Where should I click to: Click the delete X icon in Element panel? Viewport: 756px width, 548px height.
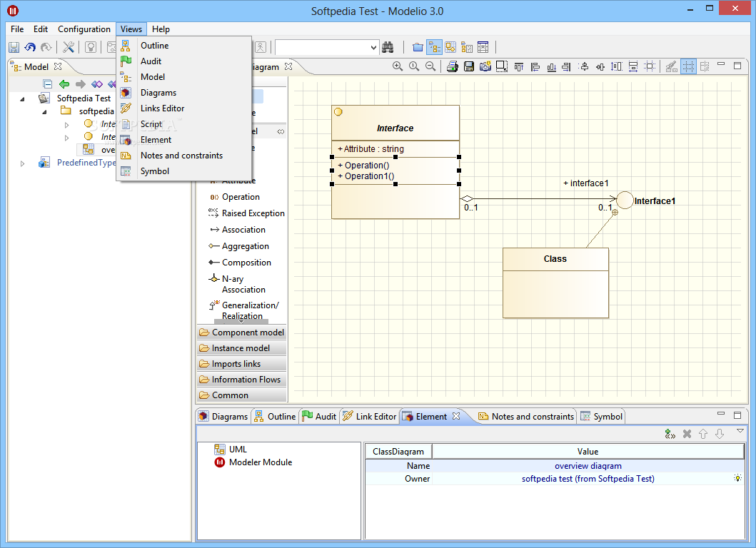click(687, 434)
